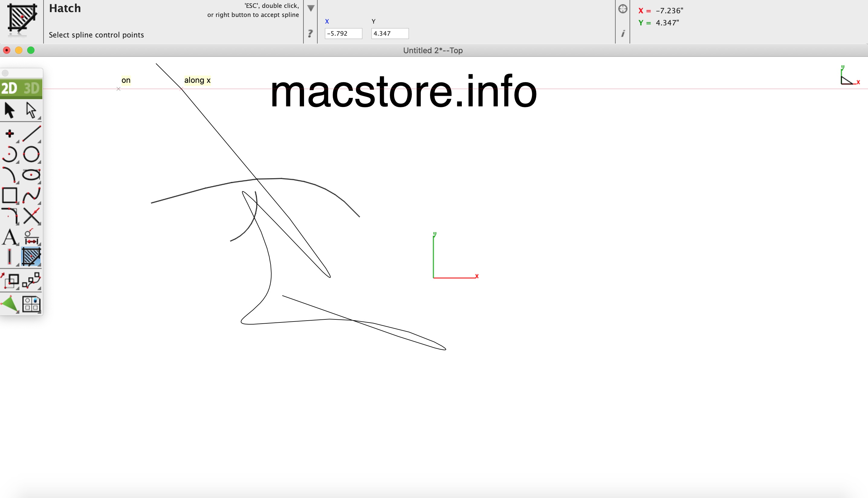Activate the text tool
Screen dimensions: 868x498
point(10,237)
